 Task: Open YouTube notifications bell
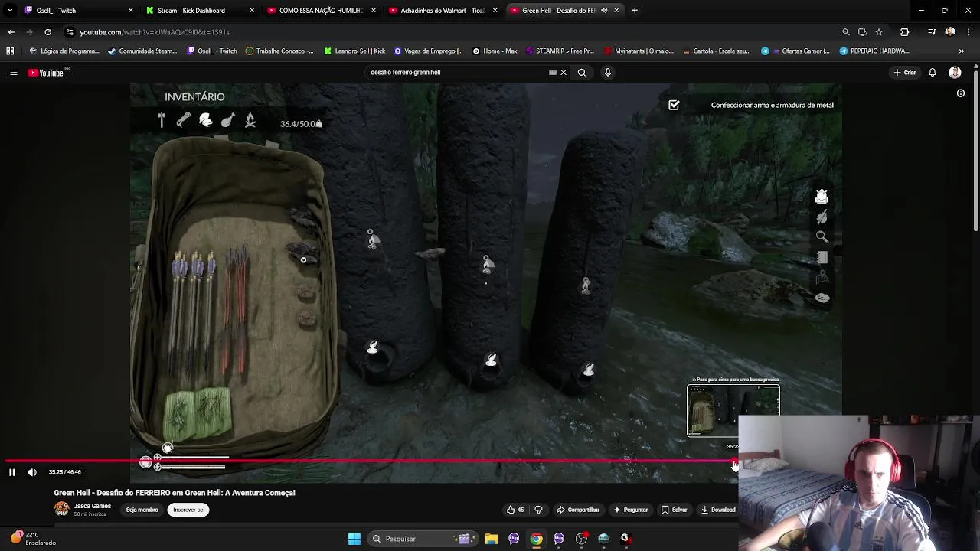click(933, 73)
